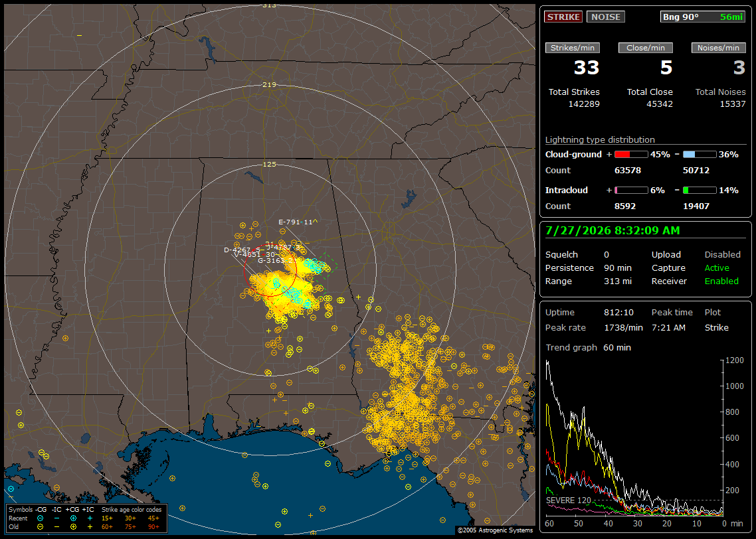
Task: Click the Total Noises count 15337
Action: pyautogui.click(x=732, y=104)
